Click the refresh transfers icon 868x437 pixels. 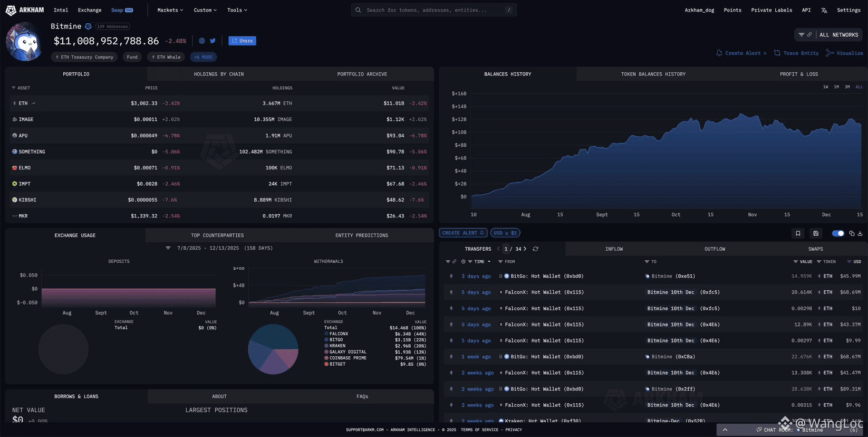535,249
